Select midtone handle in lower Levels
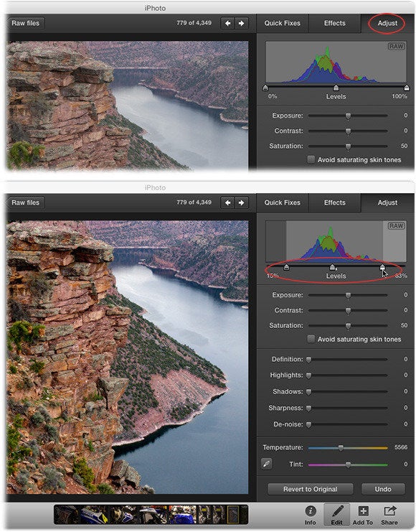The height and width of the screenshot is (532, 416). pos(333,267)
